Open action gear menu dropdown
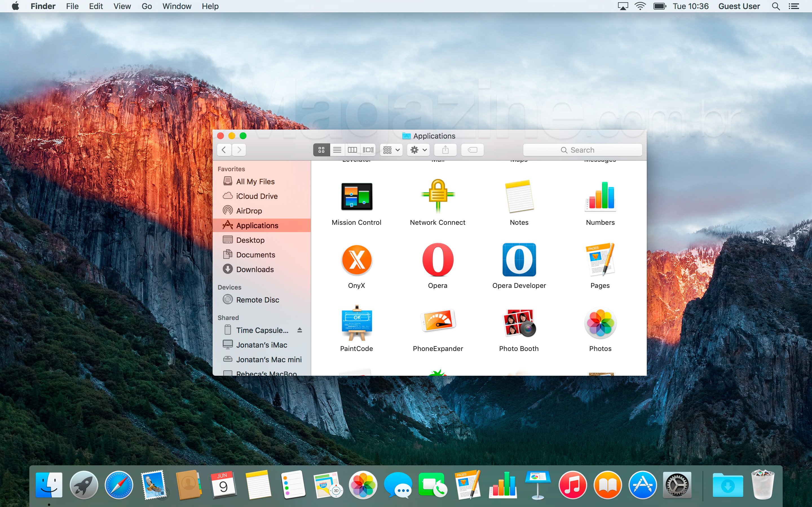812x507 pixels. (419, 150)
